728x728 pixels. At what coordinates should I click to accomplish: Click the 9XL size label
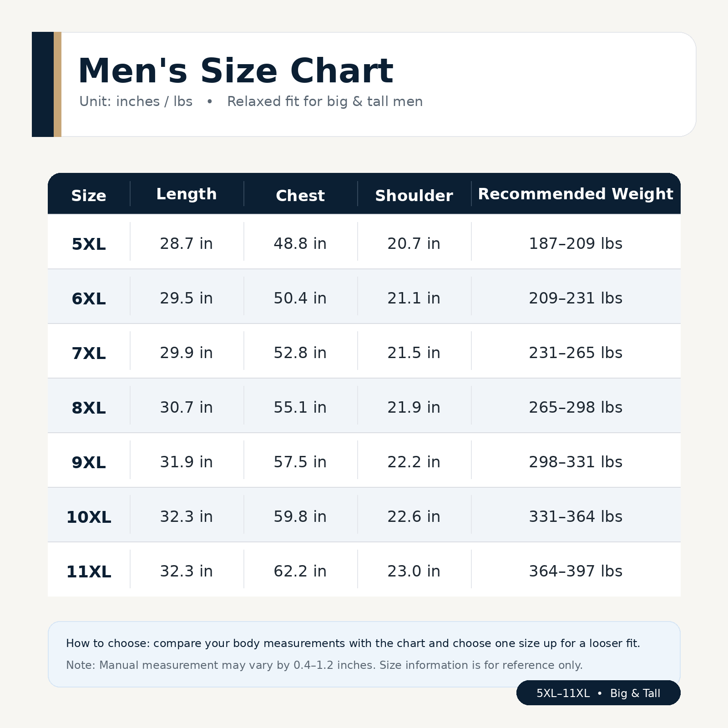pyautogui.click(x=89, y=463)
